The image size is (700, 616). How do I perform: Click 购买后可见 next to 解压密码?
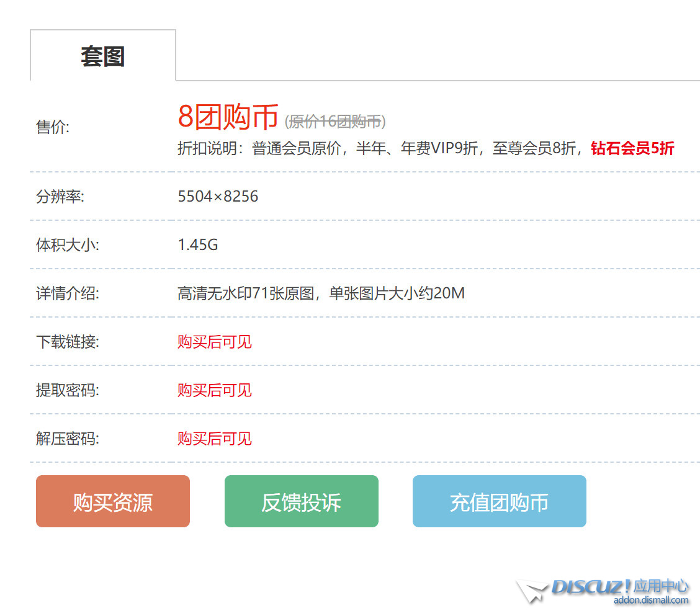pos(214,439)
